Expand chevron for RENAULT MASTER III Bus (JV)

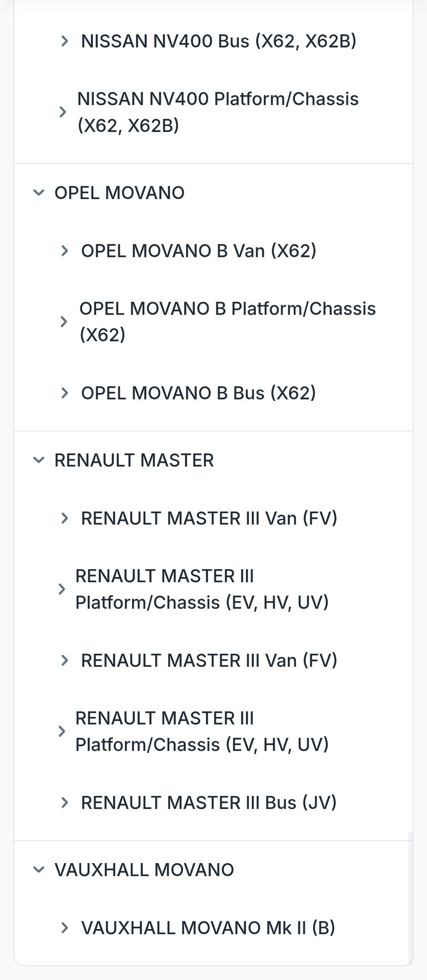click(x=64, y=803)
